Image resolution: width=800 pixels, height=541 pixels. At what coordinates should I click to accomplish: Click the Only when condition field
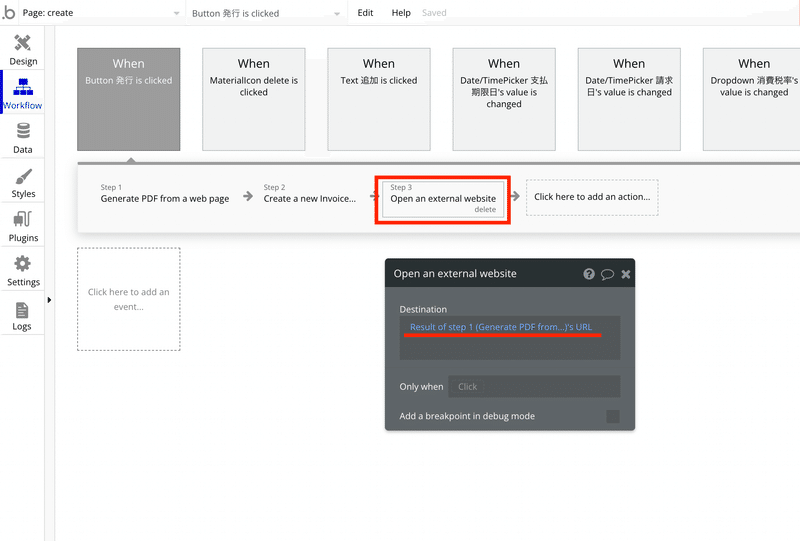[x=534, y=387]
